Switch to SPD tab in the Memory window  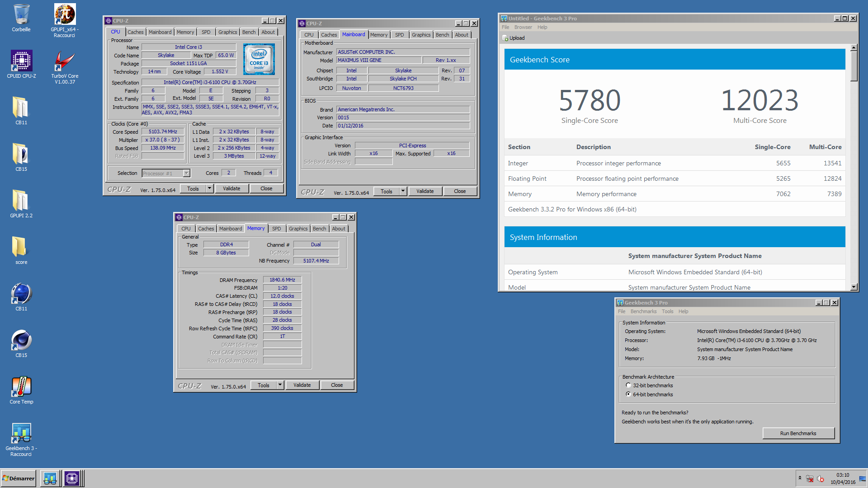[276, 229]
